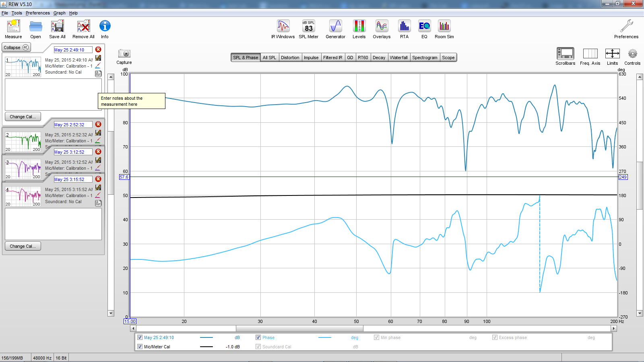Open the RTA analyzer
This screenshot has height=362, width=644.
404,29
